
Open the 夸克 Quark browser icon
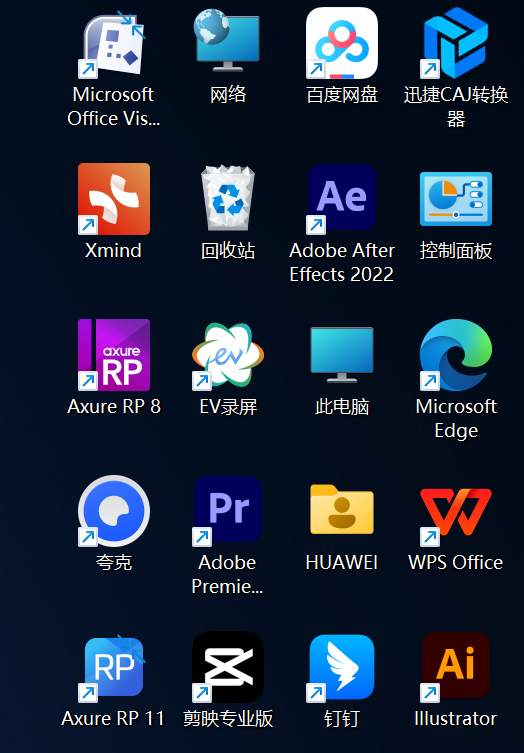click(114, 511)
